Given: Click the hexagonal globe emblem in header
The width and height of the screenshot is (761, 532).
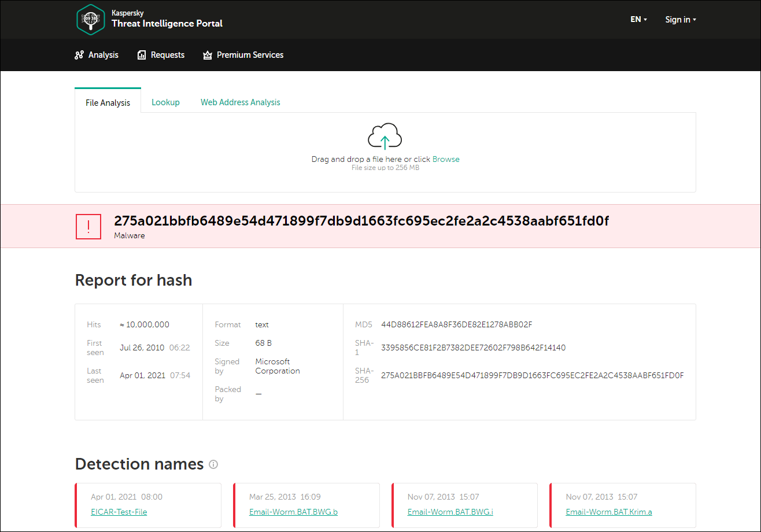Looking at the screenshot, I should (90, 19).
